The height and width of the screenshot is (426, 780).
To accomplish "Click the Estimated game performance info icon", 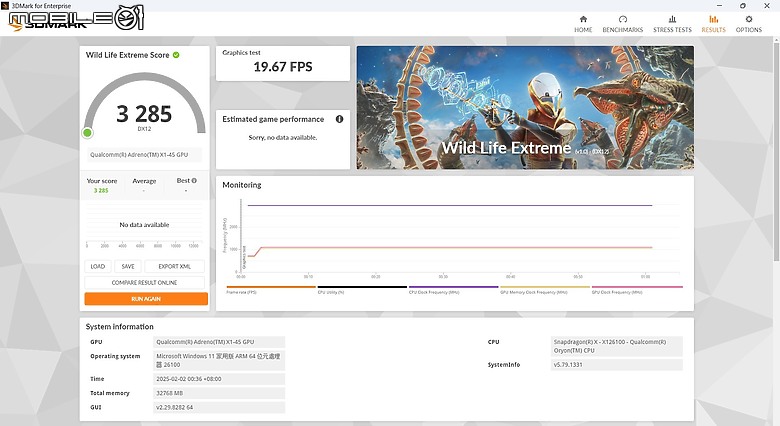I will point(339,119).
